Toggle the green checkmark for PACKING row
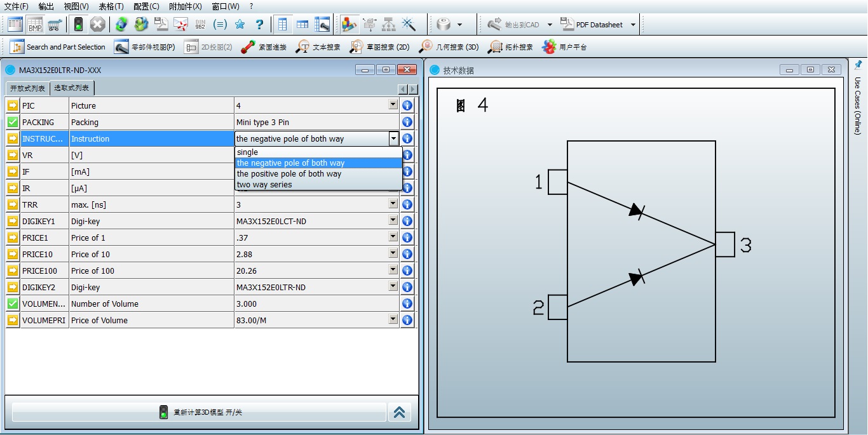Viewport: 868px width, 435px height. pyautogui.click(x=13, y=122)
